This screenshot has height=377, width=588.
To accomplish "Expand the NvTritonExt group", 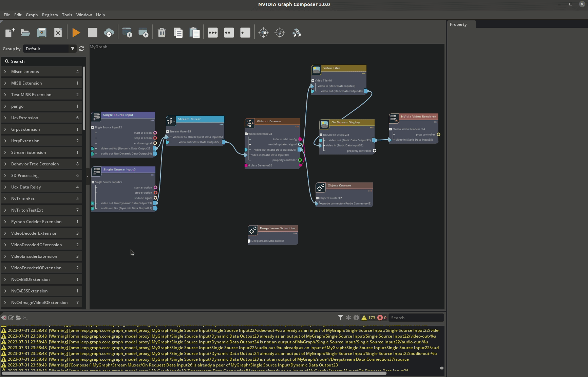I will [5, 199].
